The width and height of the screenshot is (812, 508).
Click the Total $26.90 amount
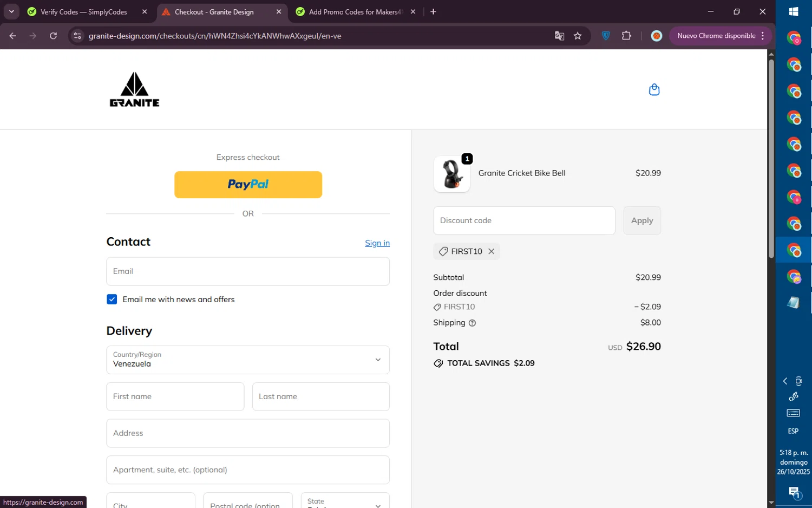coord(643,347)
